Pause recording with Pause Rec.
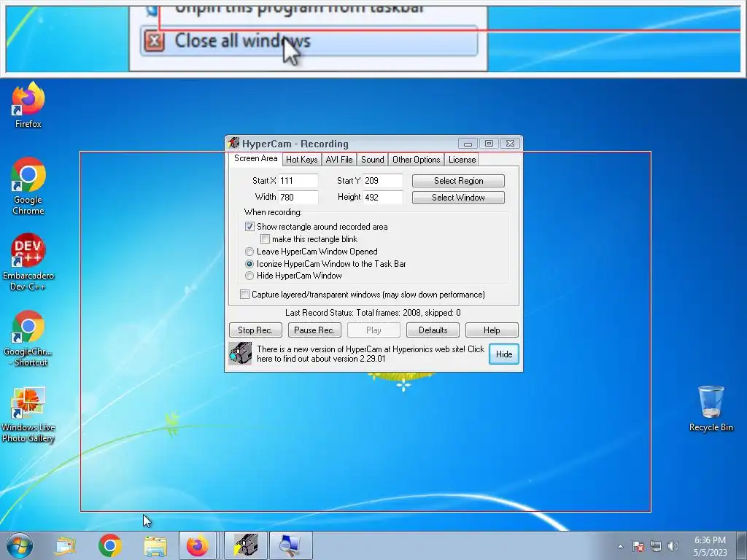Image resolution: width=747 pixels, height=560 pixels. point(314,330)
